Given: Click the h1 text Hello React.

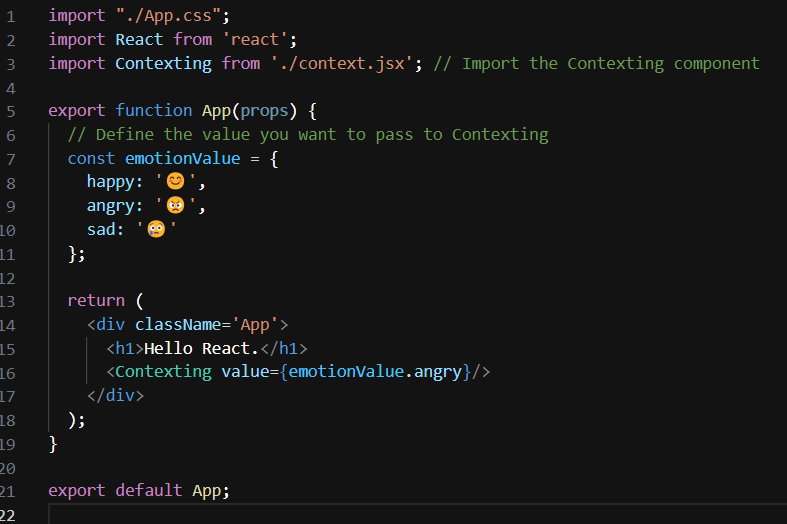Looking at the screenshot, I should point(197,348).
